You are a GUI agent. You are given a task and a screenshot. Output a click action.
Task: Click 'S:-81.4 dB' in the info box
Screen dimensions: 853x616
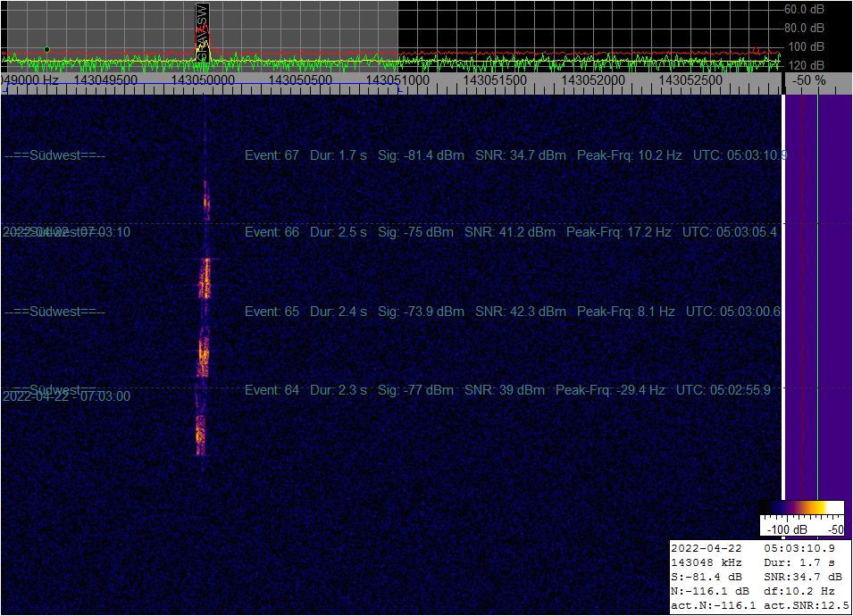point(707,577)
